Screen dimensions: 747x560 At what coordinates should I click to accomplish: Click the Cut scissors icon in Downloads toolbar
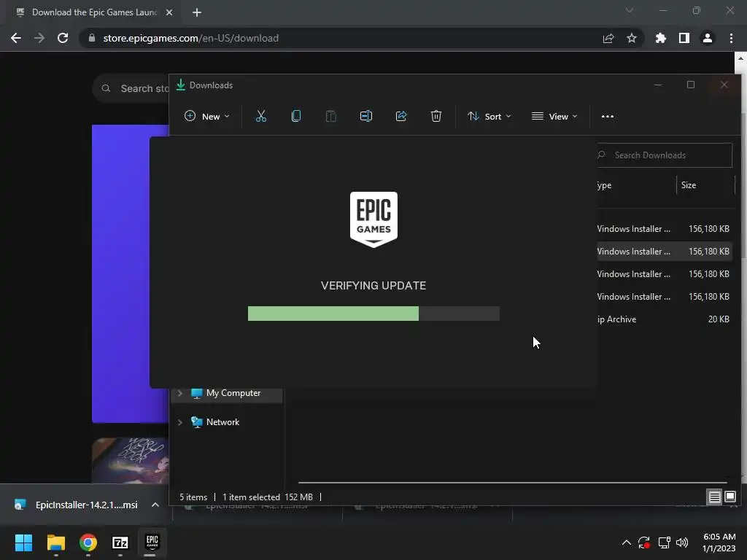coord(260,116)
